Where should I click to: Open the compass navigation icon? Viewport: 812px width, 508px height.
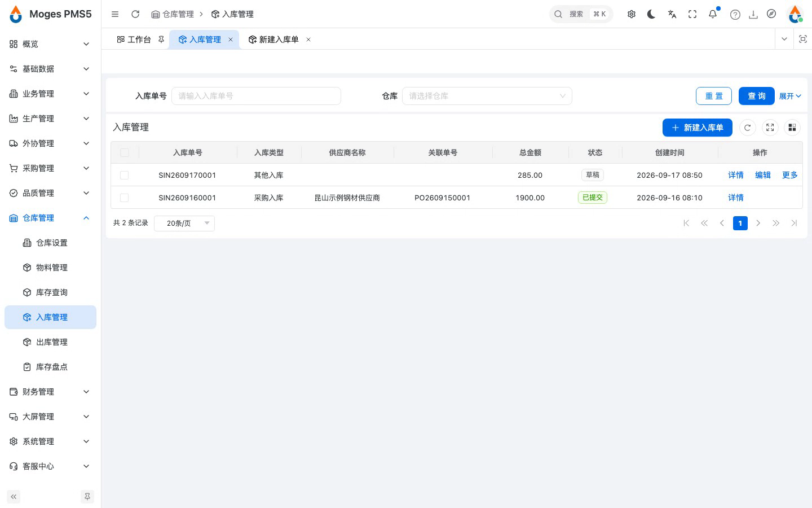[771, 14]
